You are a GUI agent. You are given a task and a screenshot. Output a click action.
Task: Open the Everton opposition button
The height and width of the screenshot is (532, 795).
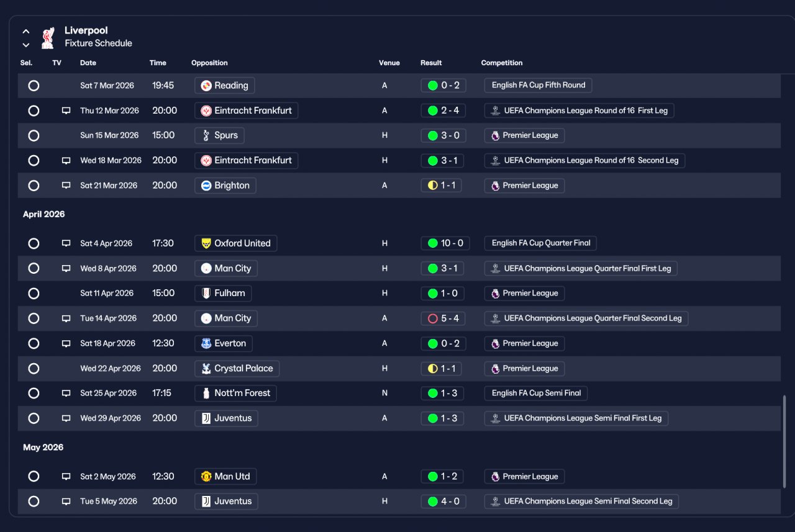click(x=224, y=343)
